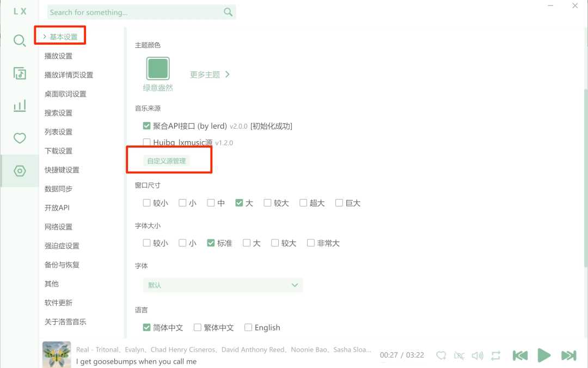
Task: Open the 下载设置 menu item
Action: tap(58, 150)
